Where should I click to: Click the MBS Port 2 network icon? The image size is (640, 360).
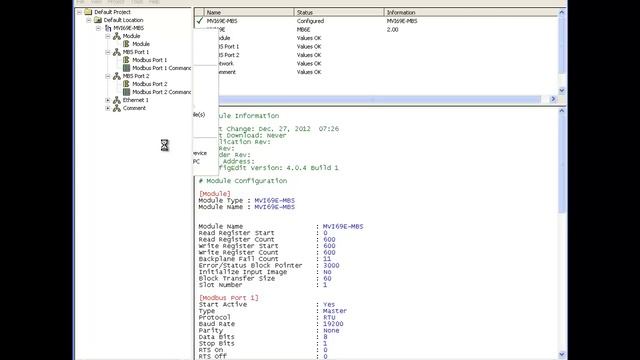pos(117,76)
